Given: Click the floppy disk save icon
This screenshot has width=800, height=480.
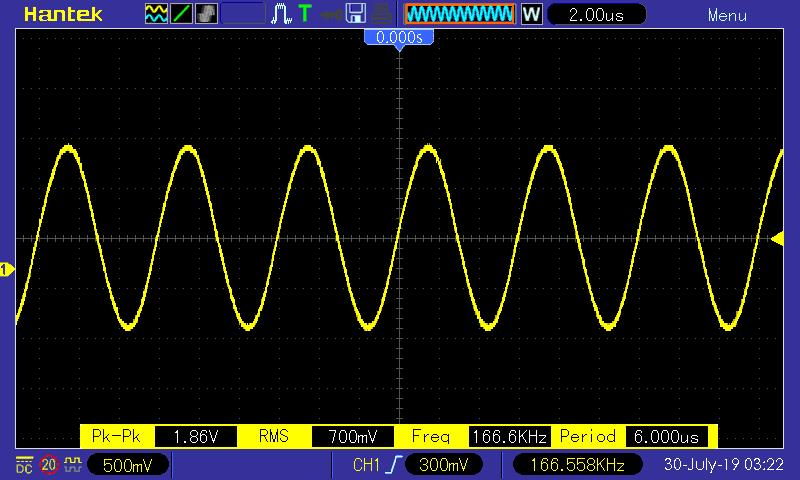Looking at the screenshot, I should point(356,14).
